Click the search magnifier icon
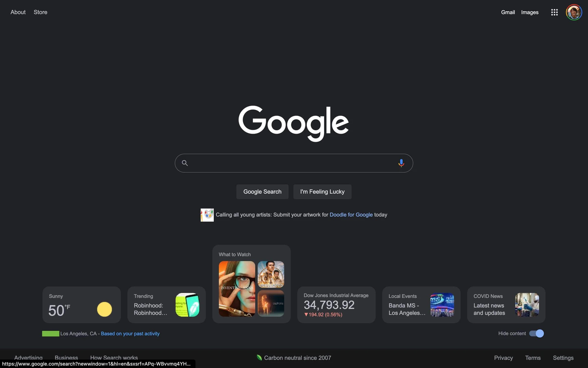The image size is (588, 368). (x=185, y=163)
